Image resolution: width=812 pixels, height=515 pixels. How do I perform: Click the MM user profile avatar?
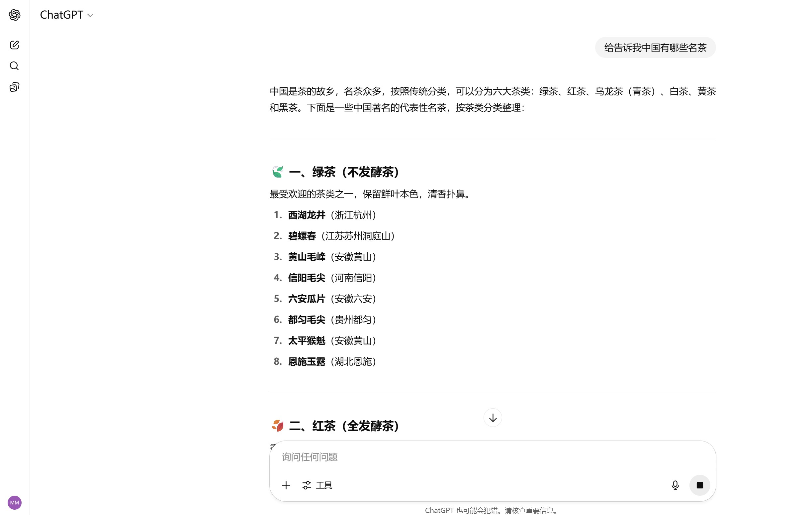(15, 502)
